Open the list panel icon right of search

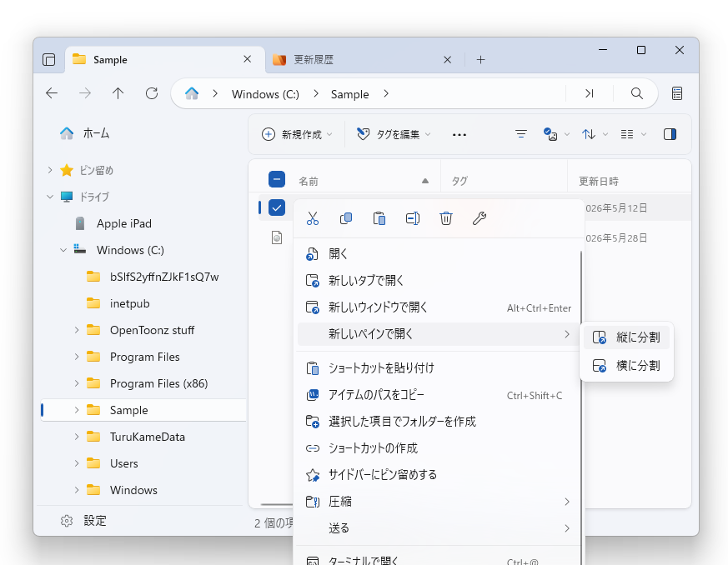coord(677,93)
